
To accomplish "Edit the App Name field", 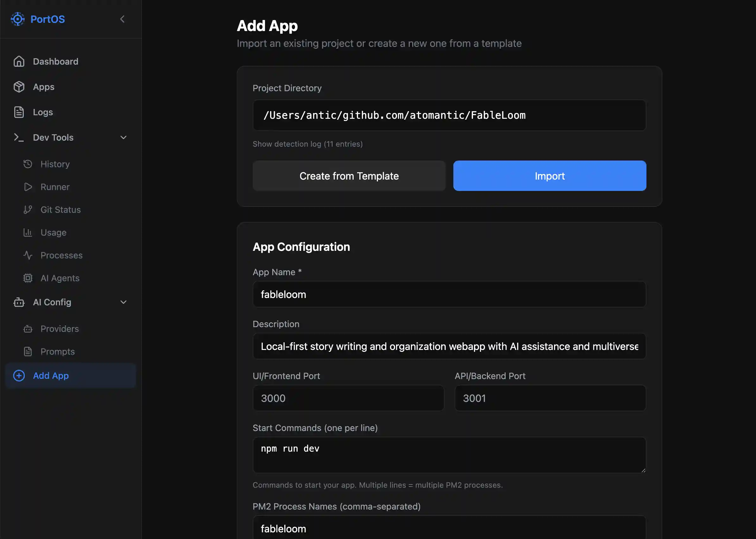I will (x=449, y=295).
